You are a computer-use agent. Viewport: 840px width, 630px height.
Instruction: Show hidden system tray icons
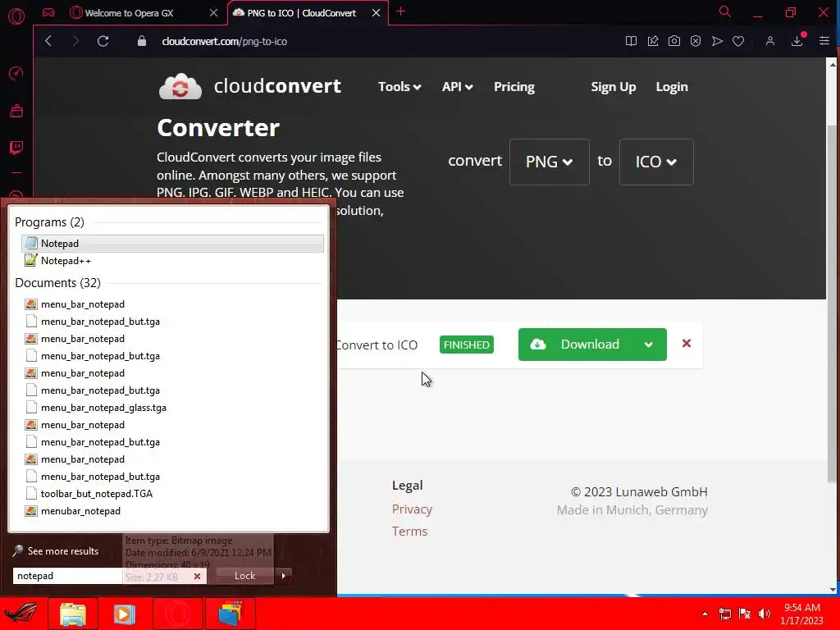tap(705, 614)
